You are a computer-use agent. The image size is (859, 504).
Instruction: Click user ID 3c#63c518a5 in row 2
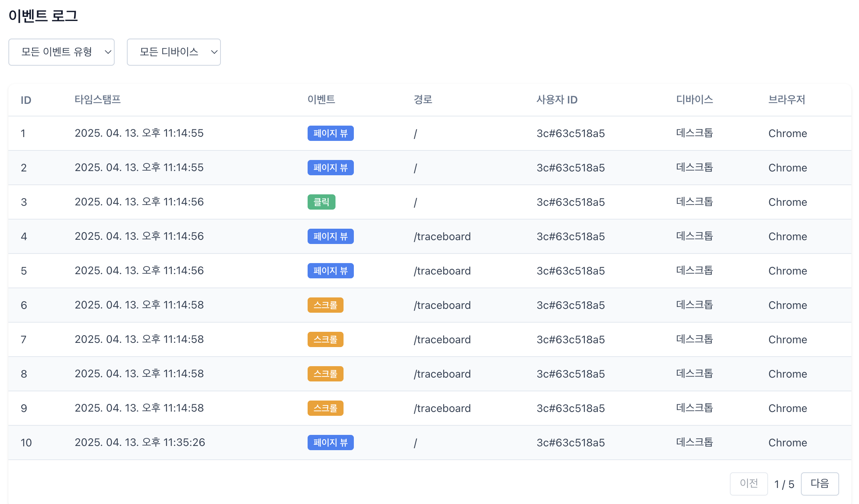pyautogui.click(x=570, y=168)
